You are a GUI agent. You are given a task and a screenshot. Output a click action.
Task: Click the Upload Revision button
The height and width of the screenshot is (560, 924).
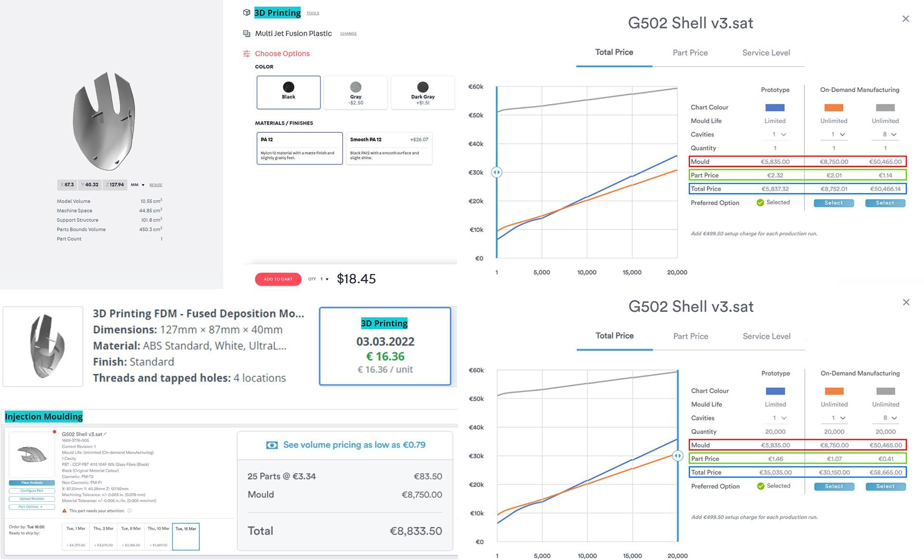[x=32, y=498]
